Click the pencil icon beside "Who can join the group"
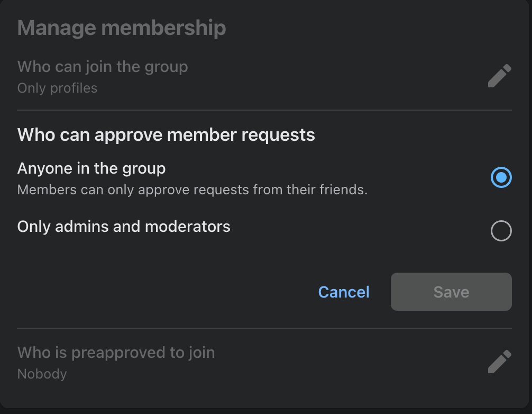This screenshot has height=414, width=532. pos(499,76)
